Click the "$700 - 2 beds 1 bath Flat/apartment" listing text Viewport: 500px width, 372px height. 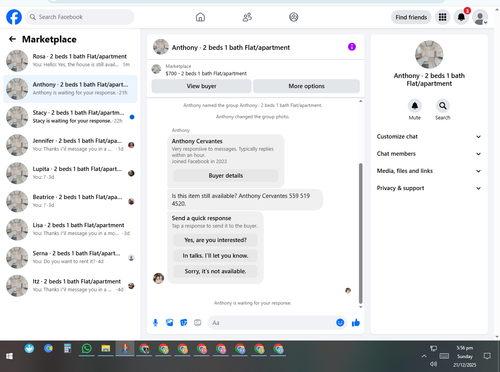[206, 73]
